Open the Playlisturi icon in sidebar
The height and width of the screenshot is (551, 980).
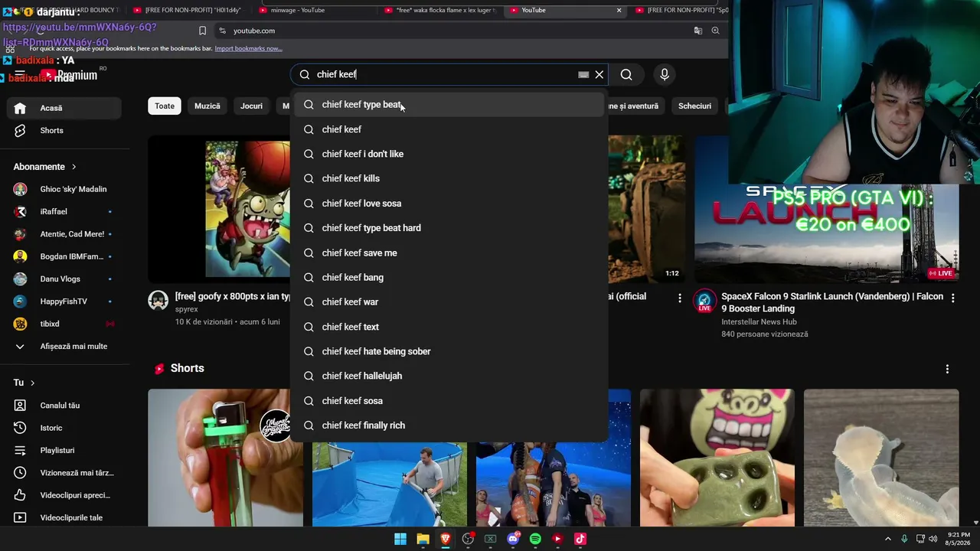pyautogui.click(x=20, y=450)
